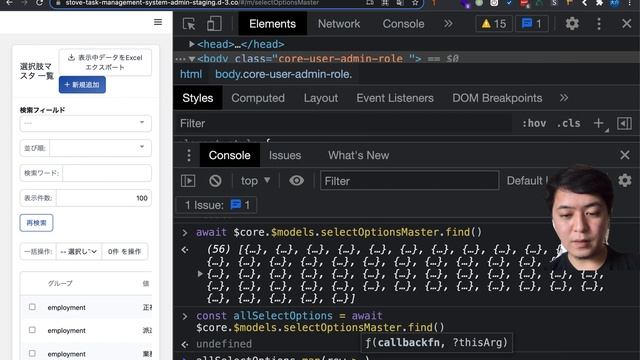Open the 検索フィールド dropdown
640x360 pixels.
pyautogui.click(x=85, y=123)
